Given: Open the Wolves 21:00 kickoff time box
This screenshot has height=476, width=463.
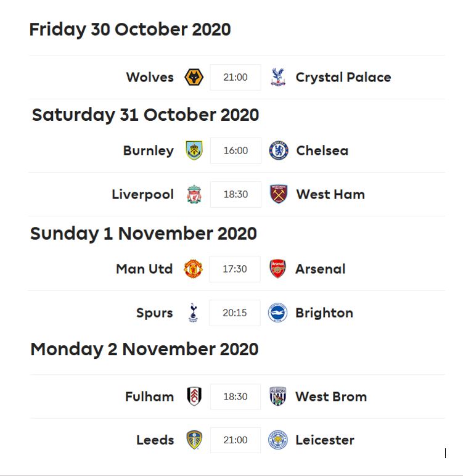Looking at the screenshot, I should (236, 77).
